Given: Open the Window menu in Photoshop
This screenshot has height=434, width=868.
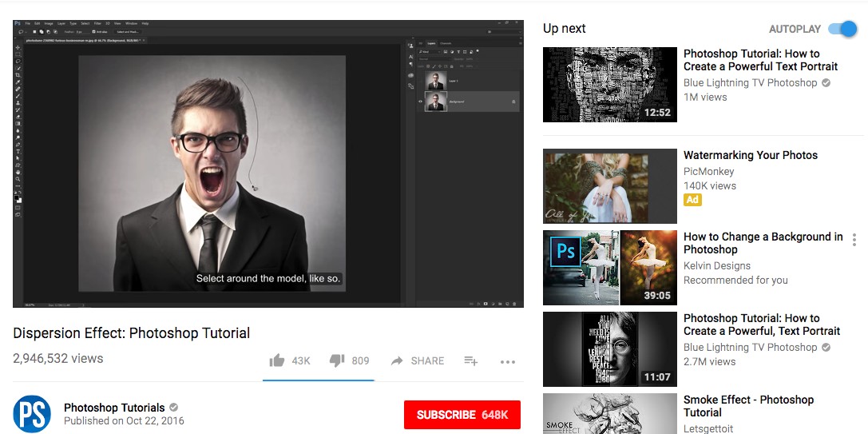Looking at the screenshot, I should (x=131, y=23).
